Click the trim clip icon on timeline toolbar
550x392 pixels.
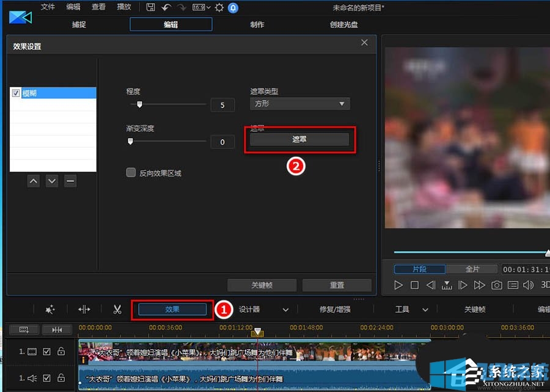pyautogui.click(x=84, y=309)
